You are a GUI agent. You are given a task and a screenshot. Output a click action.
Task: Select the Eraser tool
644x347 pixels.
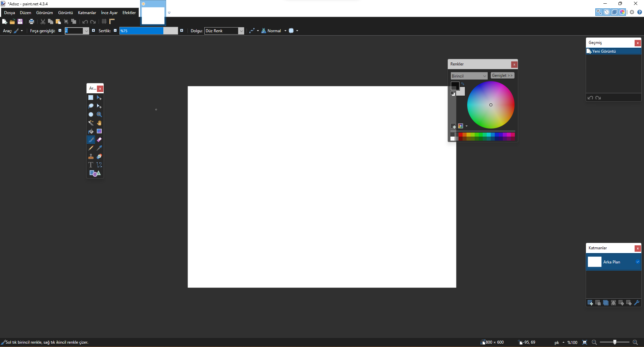tap(99, 140)
